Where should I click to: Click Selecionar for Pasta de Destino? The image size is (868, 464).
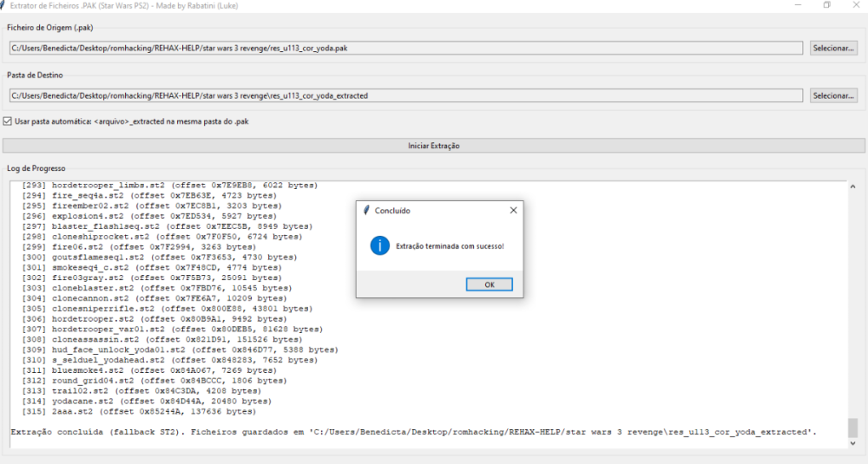click(x=833, y=95)
